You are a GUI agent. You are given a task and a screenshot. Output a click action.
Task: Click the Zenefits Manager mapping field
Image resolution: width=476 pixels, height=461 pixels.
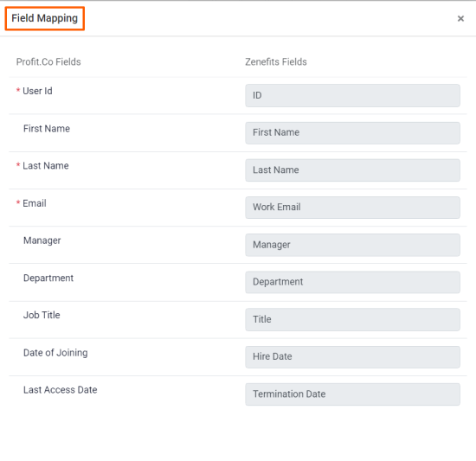[352, 245]
